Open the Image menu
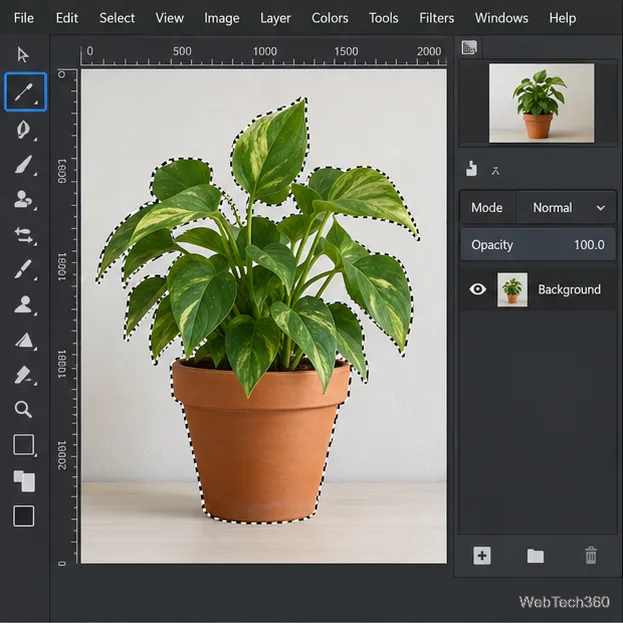623x623 pixels. pos(221,18)
